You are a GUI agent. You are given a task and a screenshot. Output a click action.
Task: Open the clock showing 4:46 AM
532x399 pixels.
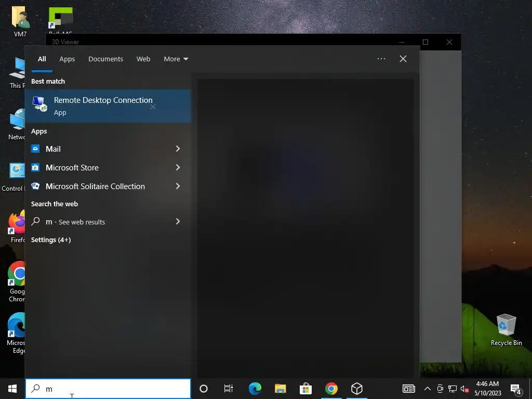[487, 389]
